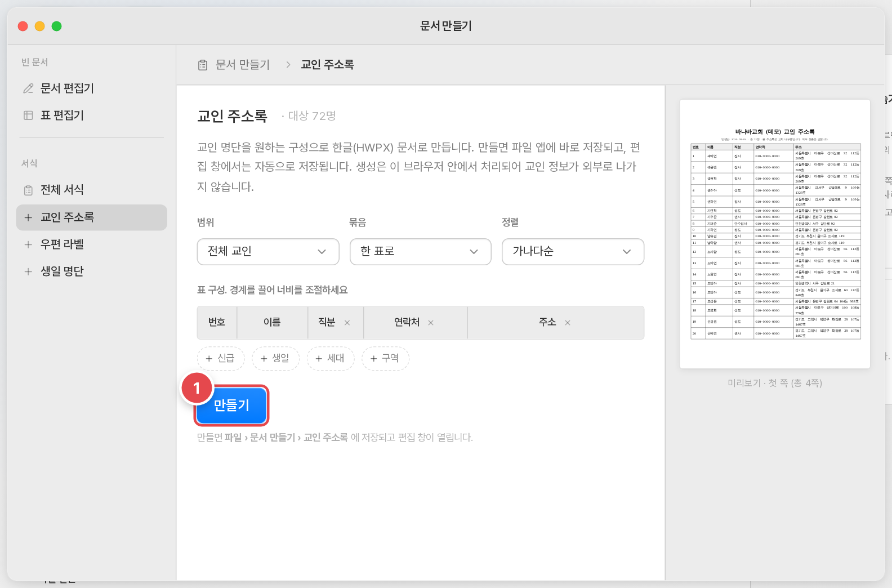This screenshot has width=892, height=588.
Task: Open 문서 편집기 in the sidebar
Action: click(92, 88)
